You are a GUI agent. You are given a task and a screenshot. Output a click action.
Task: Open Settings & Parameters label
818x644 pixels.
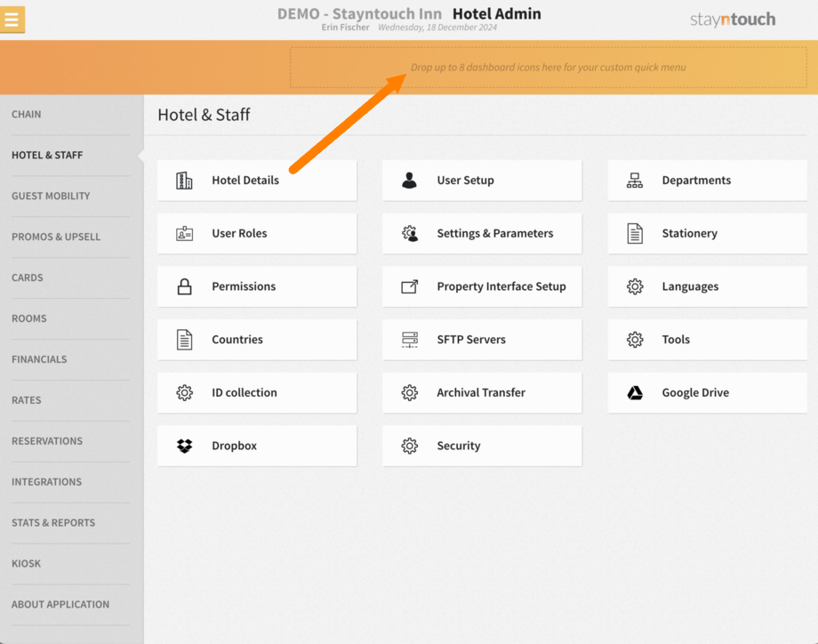495,233
